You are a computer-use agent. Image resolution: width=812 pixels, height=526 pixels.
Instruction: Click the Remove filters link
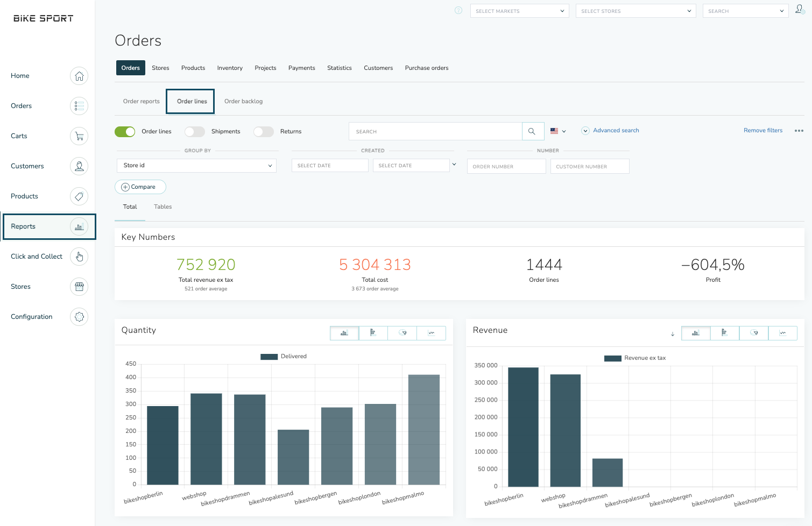[x=762, y=131]
